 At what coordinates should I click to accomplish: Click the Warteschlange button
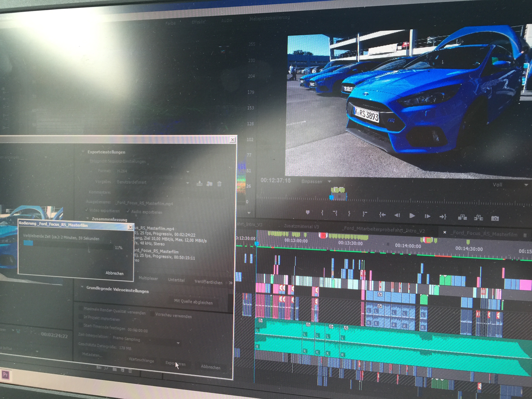[x=141, y=360]
